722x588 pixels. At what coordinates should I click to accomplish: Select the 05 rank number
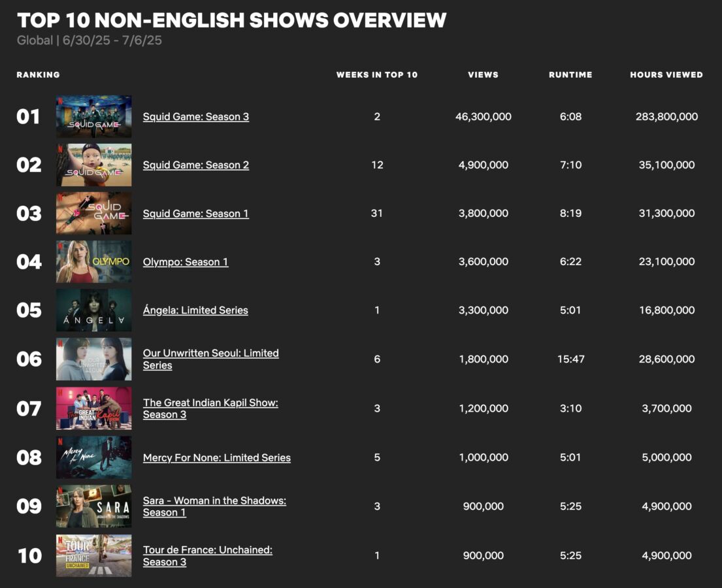[x=29, y=310]
